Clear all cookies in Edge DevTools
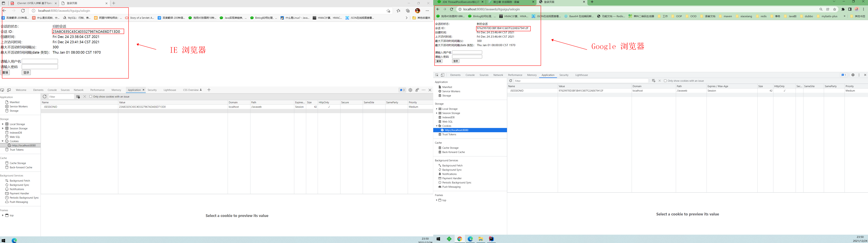This screenshot has width=868, height=243. (x=78, y=96)
